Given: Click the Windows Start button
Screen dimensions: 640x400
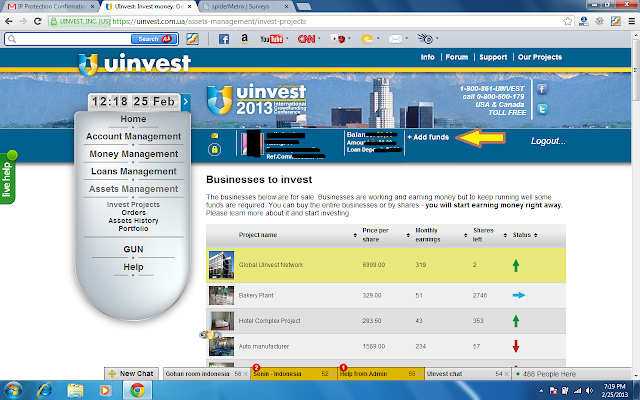Looking at the screenshot, I should point(13,390).
